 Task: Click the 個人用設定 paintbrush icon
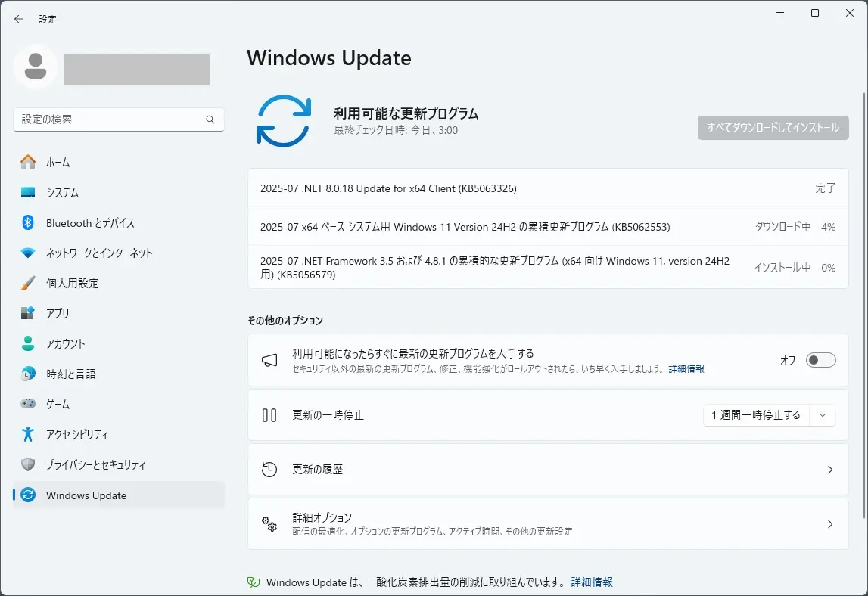(28, 283)
